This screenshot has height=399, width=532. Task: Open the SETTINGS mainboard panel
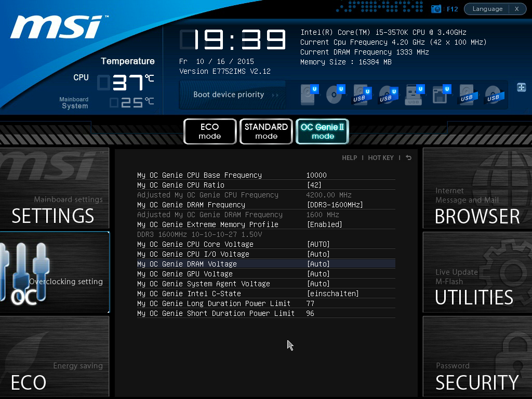[x=54, y=188]
